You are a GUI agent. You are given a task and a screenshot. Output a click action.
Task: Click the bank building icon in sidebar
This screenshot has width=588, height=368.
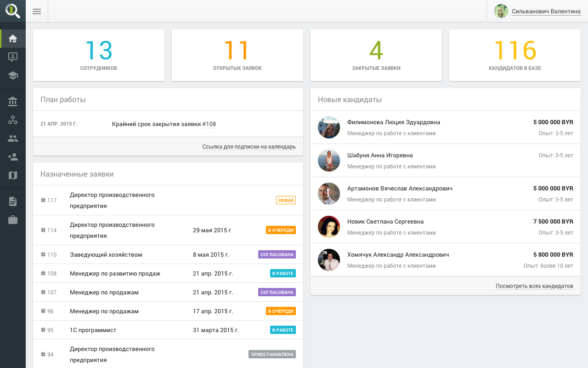point(13,102)
